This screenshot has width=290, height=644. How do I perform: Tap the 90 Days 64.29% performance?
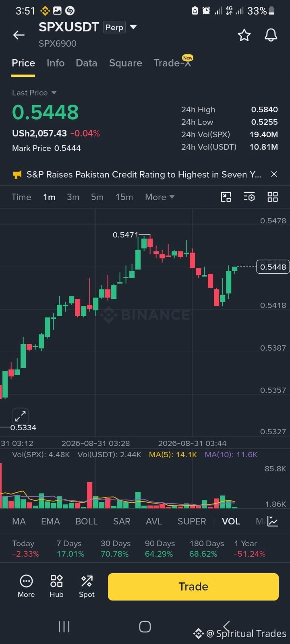tap(159, 549)
